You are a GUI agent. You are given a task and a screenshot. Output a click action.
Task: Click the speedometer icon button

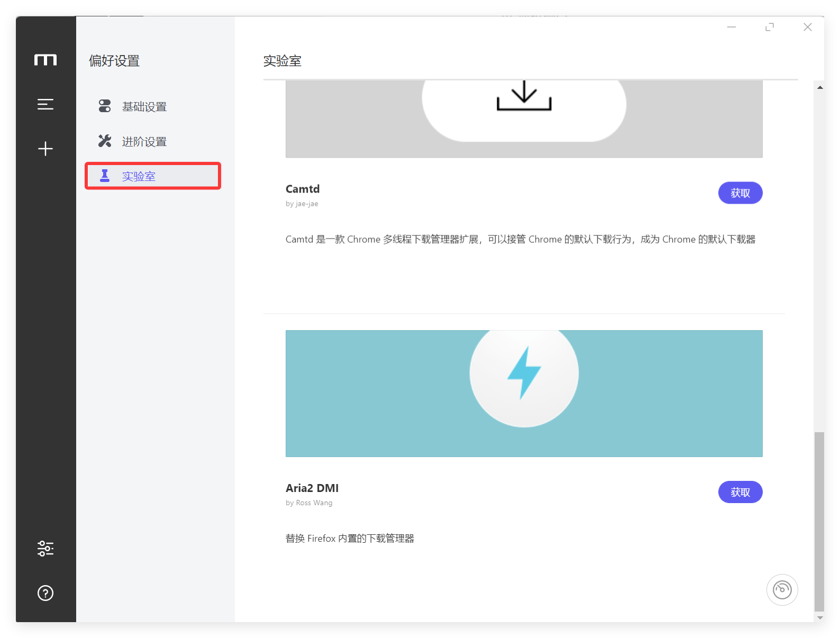(x=782, y=590)
